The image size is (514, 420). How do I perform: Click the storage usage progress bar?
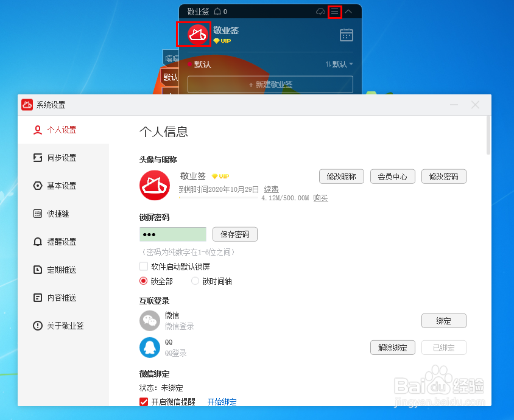(218, 198)
